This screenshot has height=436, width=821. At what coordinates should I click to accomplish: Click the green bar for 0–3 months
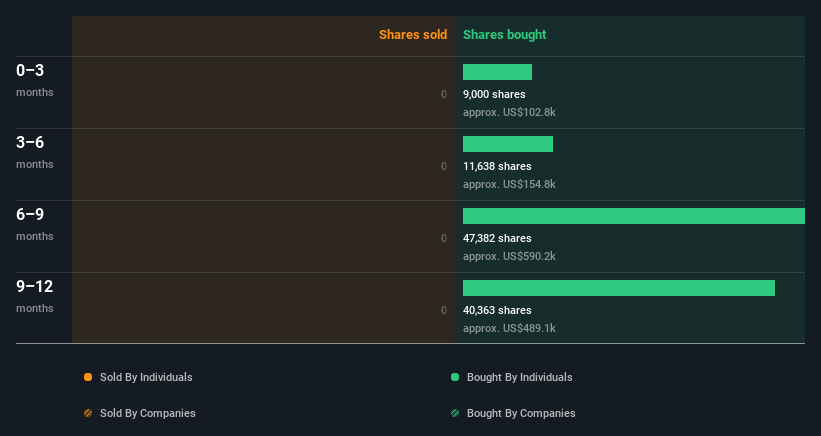click(497, 72)
